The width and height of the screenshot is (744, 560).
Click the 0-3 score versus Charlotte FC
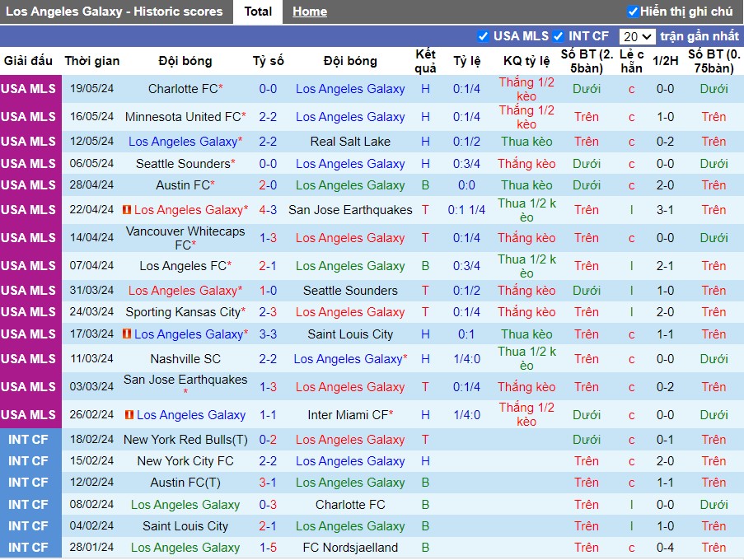268,505
